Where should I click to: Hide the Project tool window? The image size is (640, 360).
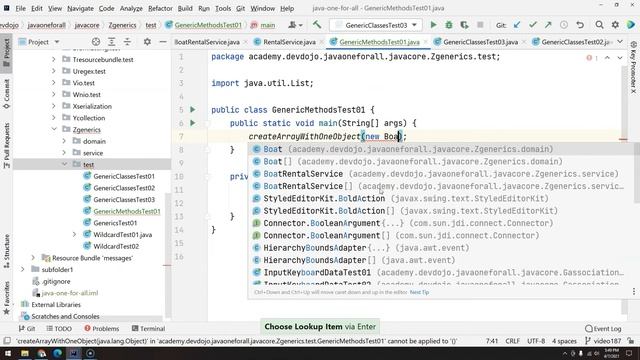(162, 42)
